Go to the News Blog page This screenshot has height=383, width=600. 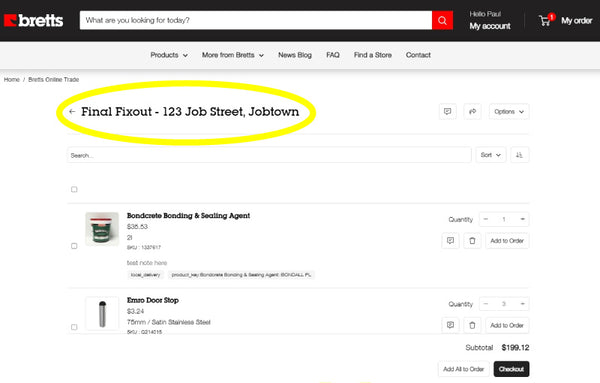295,55
